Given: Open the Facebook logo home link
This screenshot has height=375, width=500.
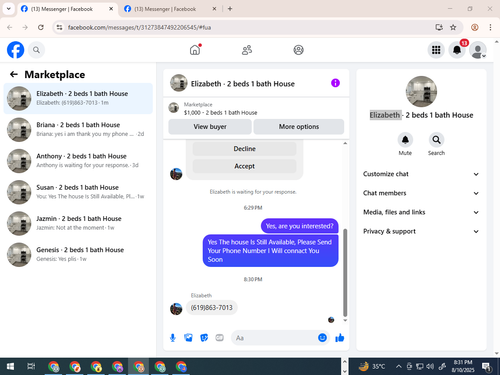Looking at the screenshot, I should [15, 50].
